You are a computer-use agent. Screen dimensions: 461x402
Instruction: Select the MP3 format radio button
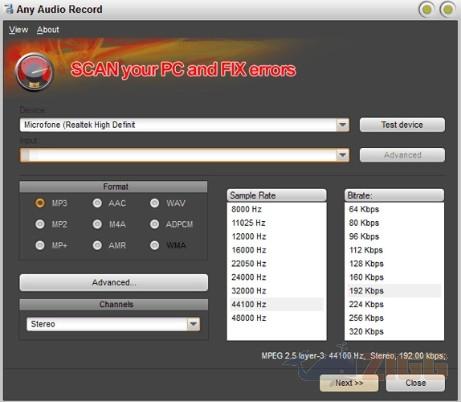pyautogui.click(x=40, y=203)
